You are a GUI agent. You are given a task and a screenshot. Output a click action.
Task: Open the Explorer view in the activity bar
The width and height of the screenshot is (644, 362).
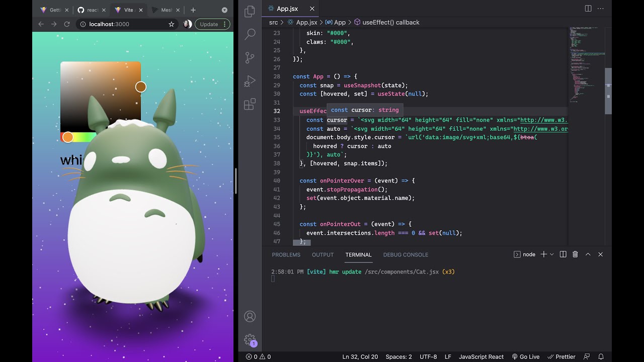point(250,12)
